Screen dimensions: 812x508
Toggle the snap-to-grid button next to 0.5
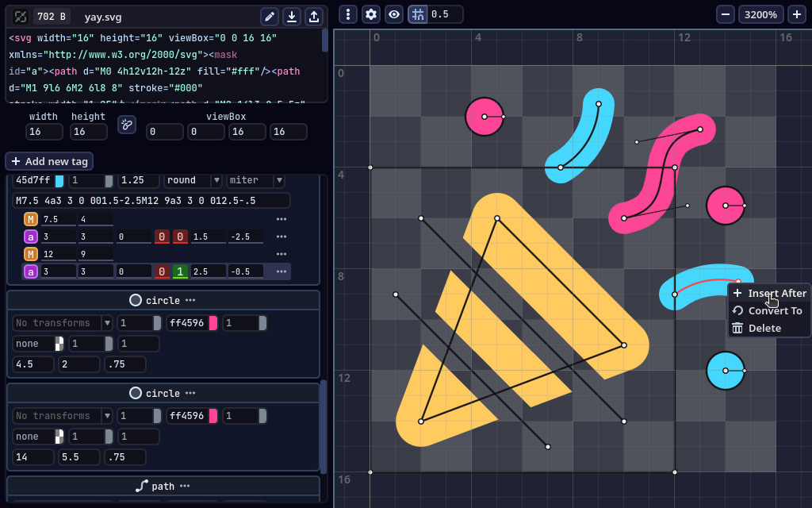pyautogui.click(x=417, y=14)
